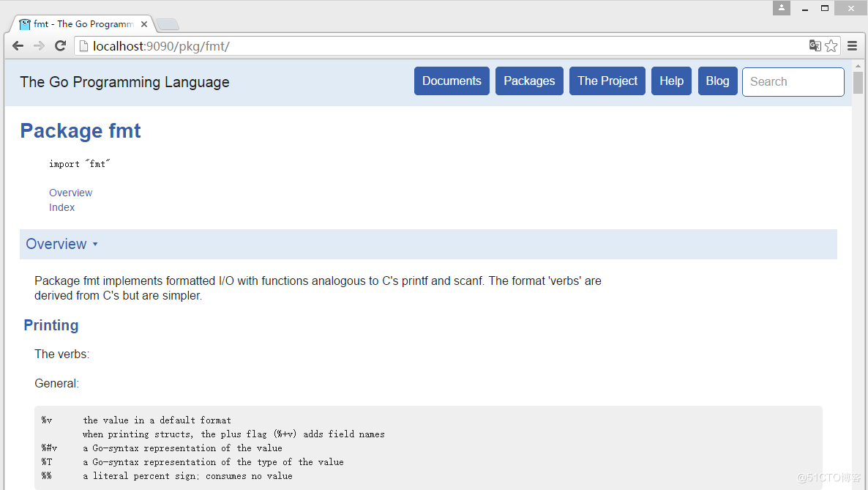Image resolution: width=868 pixels, height=490 pixels.
Task: Click the Printing section heading
Action: (51, 325)
